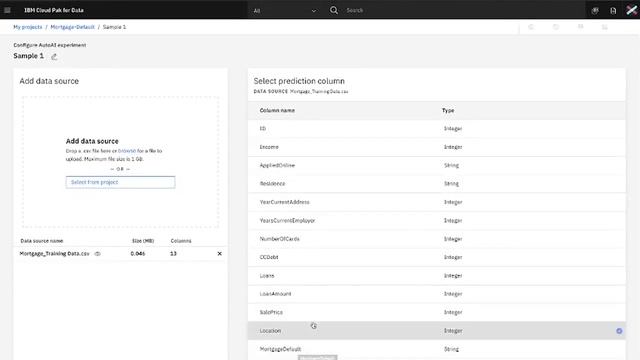Click the Sample 1 breadcrumb text
The height and width of the screenshot is (360, 640).
coord(114,27)
